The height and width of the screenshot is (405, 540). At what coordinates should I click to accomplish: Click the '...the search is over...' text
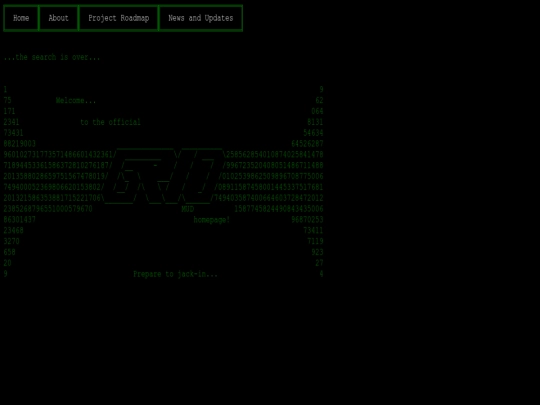click(x=52, y=57)
